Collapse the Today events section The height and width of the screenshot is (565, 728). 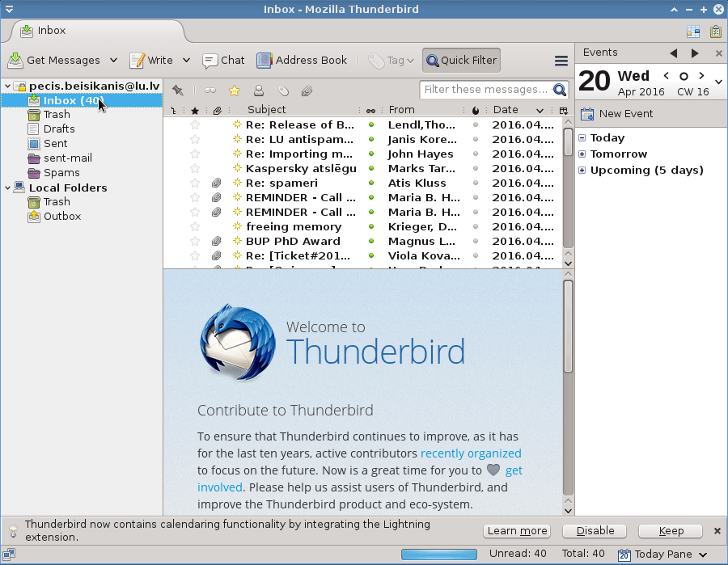pos(582,137)
